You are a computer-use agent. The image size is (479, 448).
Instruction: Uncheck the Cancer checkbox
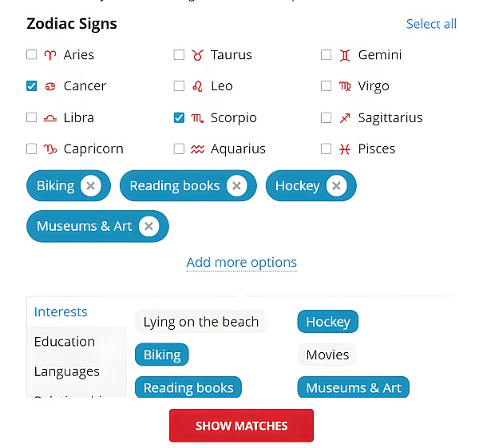pyautogui.click(x=32, y=86)
